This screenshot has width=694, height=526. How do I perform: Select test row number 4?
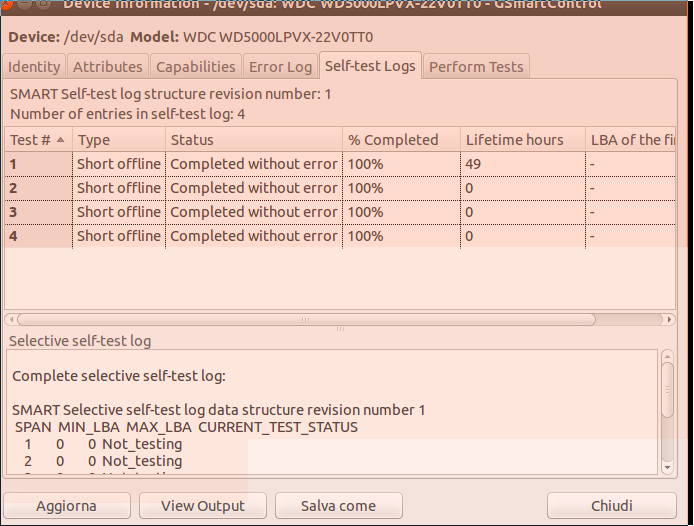pos(340,236)
